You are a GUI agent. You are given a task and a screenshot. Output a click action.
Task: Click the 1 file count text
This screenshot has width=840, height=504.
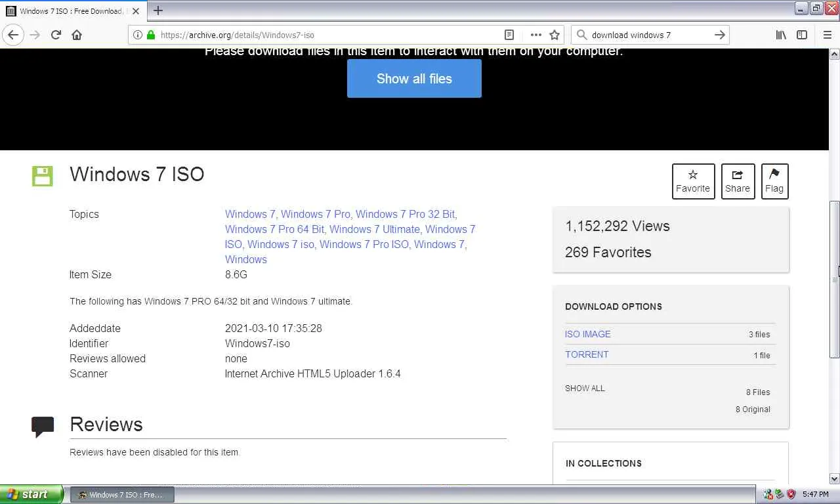point(762,356)
